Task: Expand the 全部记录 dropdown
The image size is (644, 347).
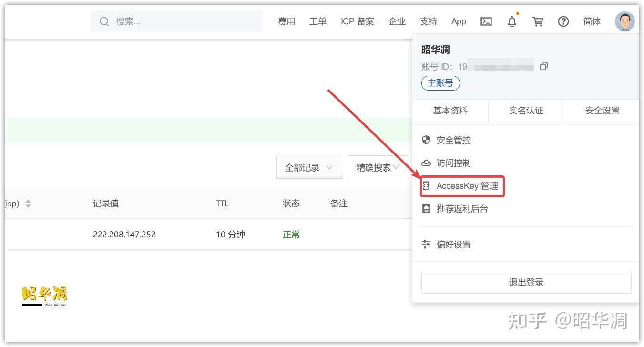Action: (309, 167)
